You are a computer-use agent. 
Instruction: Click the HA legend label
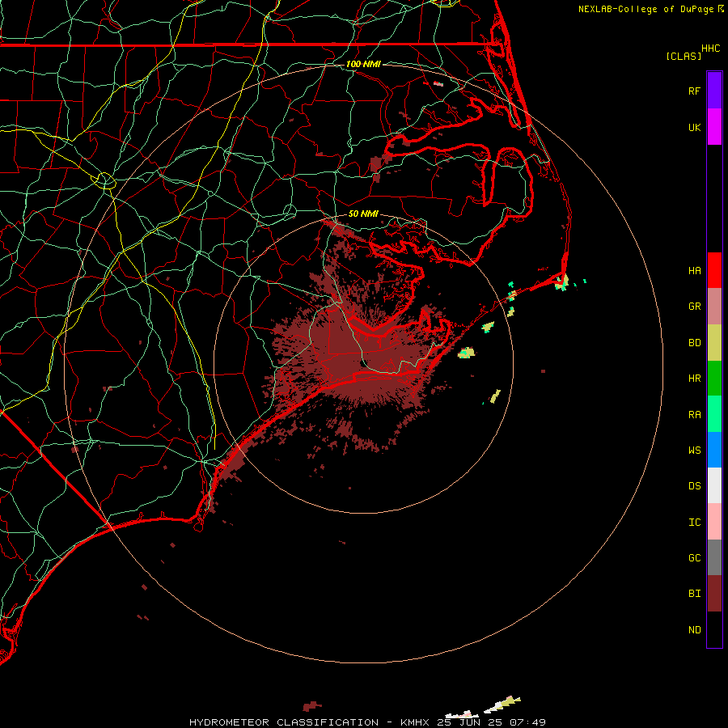click(694, 270)
